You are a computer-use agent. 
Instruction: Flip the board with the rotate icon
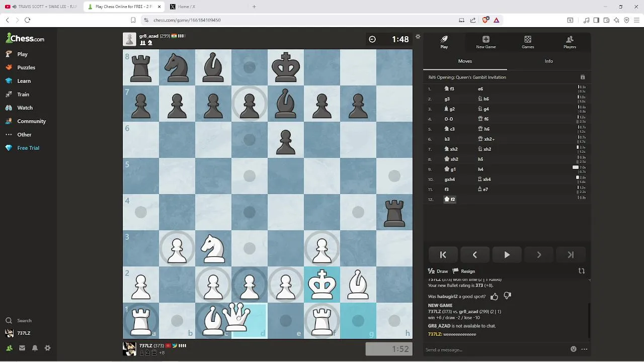click(x=582, y=271)
